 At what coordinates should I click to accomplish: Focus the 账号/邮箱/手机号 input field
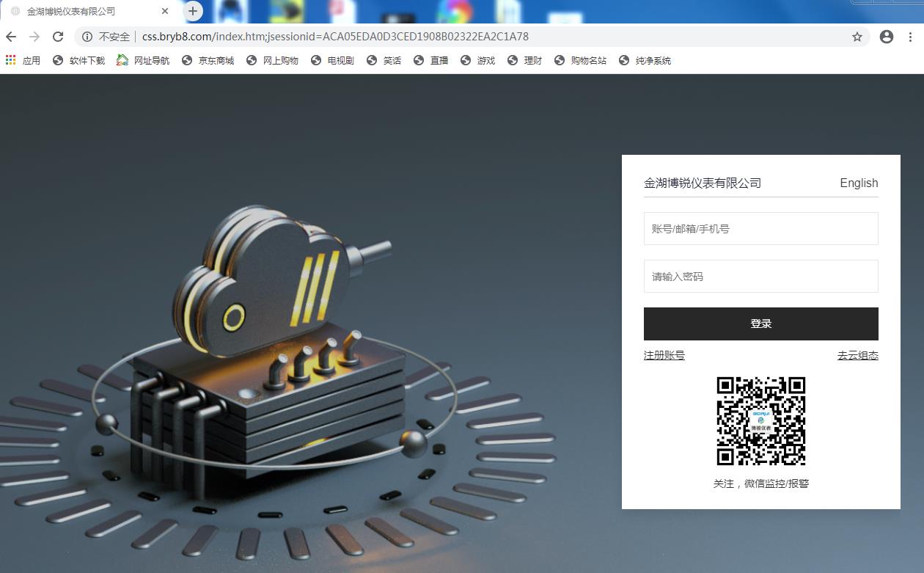click(760, 229)
